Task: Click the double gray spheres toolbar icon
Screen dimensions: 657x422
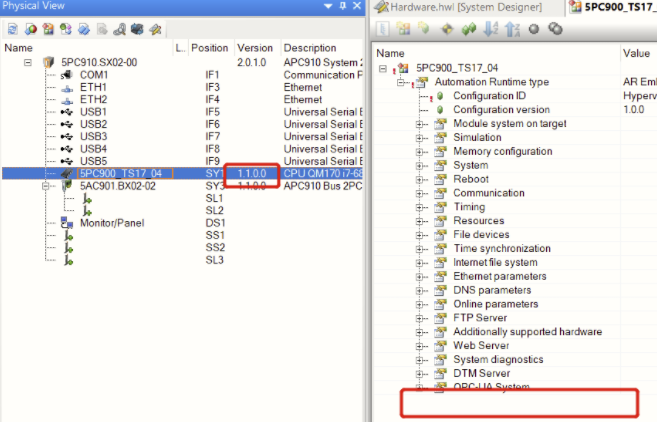Action: [x=556, y=29]
